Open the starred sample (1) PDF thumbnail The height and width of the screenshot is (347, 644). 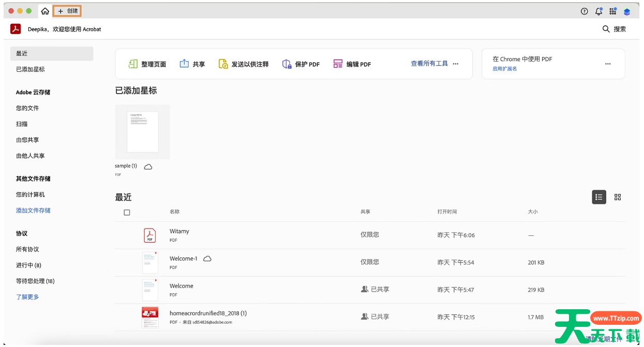(x=143, y=132)
